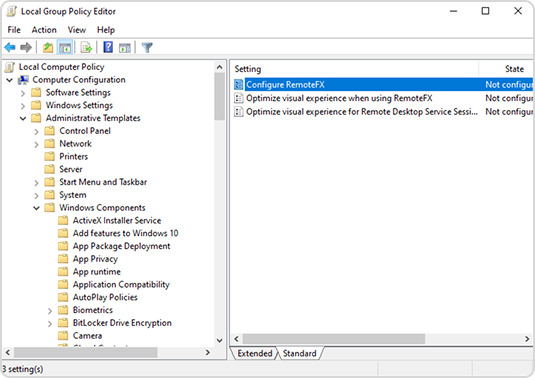Maximize the Local Group Policy Editor window
Screen dimensions: 535x378
(485, 11)
